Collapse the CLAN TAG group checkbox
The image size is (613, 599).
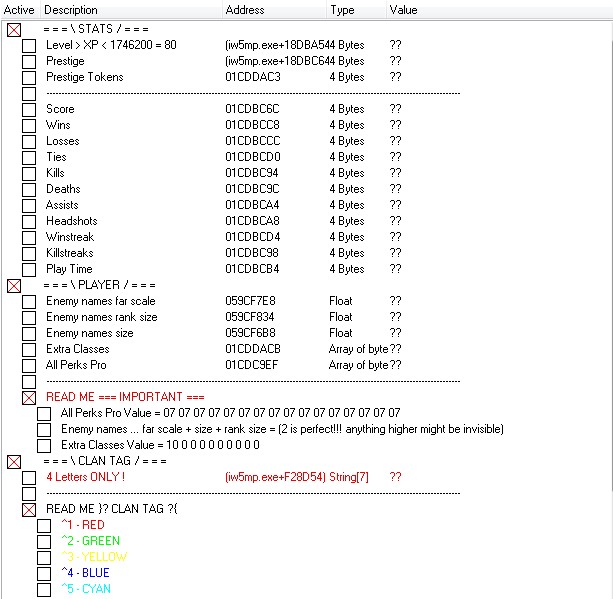click(x=14, y=462)
